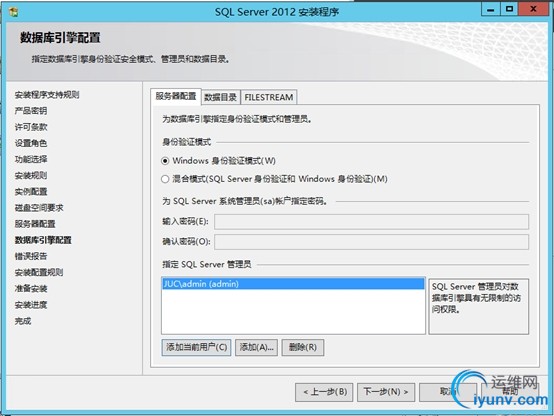Click 实例配置 step in sidebar
The width and height of the screenshot is (554, 416).
click(x=31, y=192)
